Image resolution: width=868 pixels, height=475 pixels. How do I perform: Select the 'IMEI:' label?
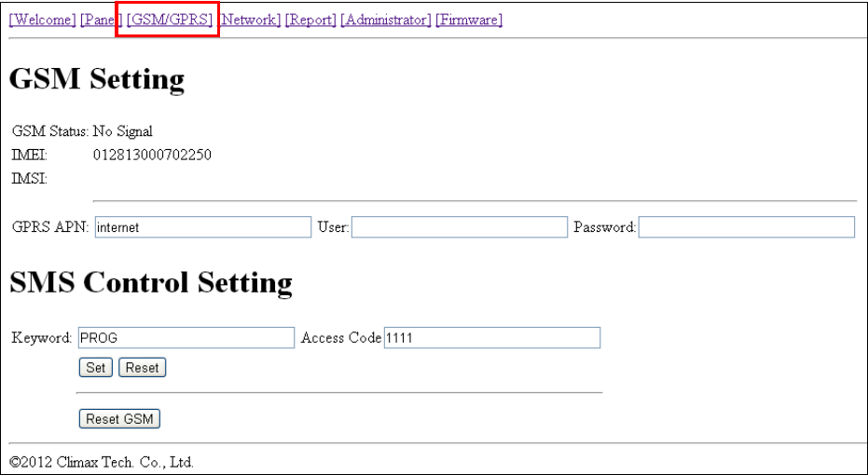(29, 155)
